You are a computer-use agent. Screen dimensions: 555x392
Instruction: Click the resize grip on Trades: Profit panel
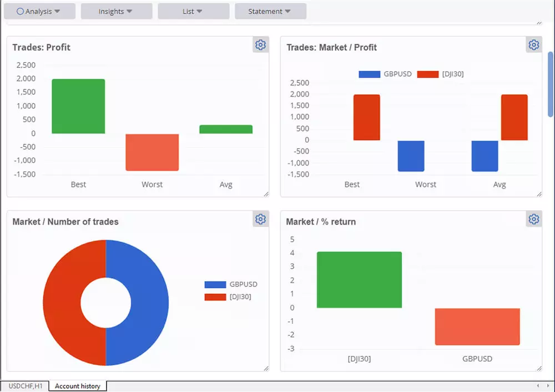click(x=265, y=194)
